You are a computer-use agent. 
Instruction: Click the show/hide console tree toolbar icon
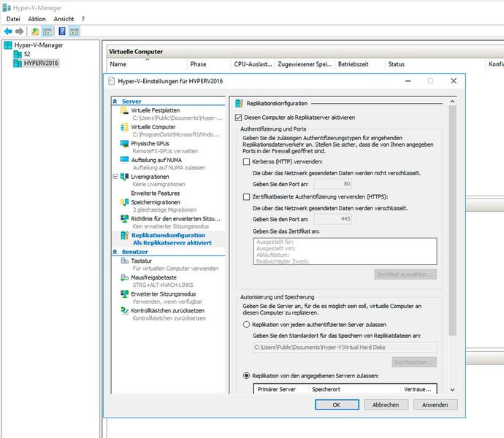click(47, 31)
